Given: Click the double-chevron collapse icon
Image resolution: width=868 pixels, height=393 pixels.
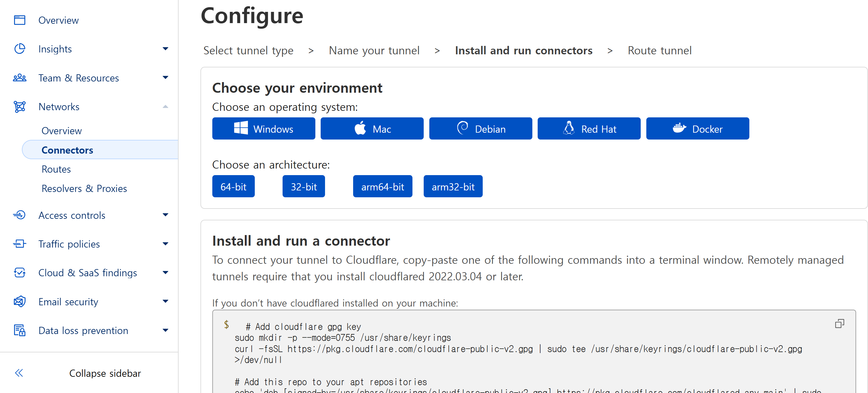Looking at the screenshot, I should pyautogui.click(x=19, y=373).
